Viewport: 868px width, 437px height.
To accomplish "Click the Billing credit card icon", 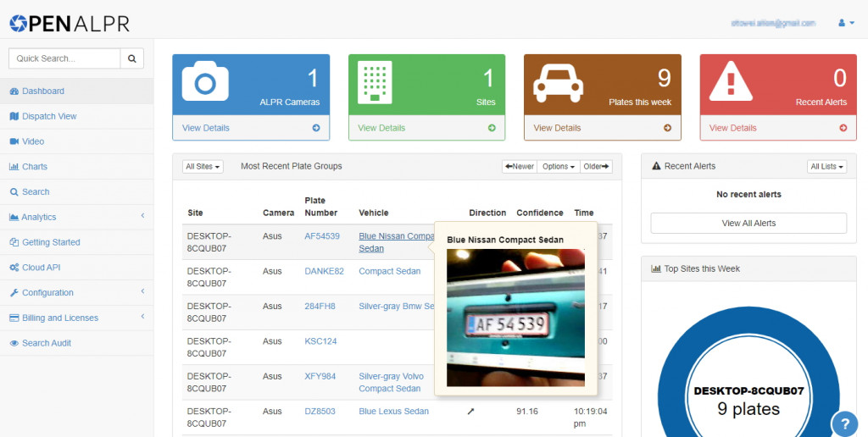I will [14, 318].
